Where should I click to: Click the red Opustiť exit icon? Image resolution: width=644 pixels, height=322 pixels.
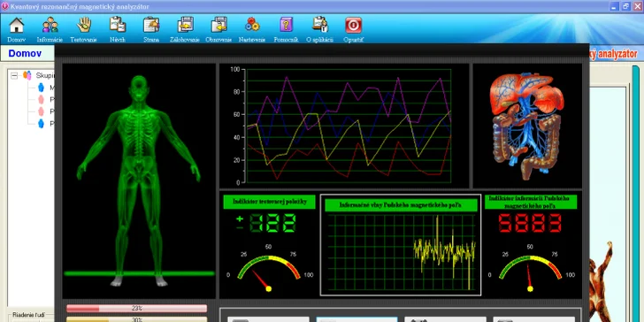353,29
